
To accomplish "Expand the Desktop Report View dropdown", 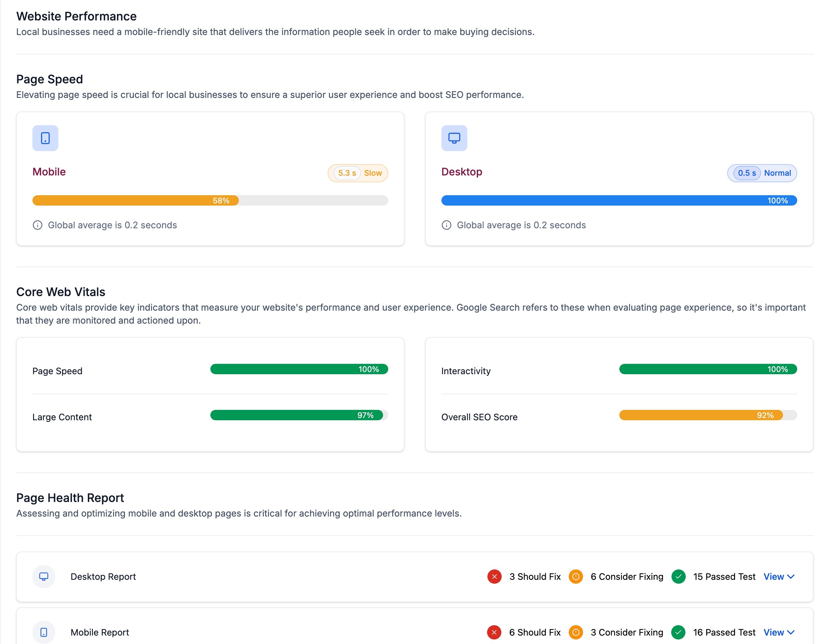I will (778, 577).
